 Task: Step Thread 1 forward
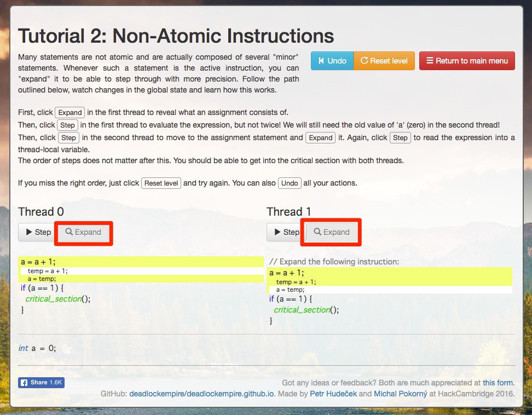pos(286,232)
